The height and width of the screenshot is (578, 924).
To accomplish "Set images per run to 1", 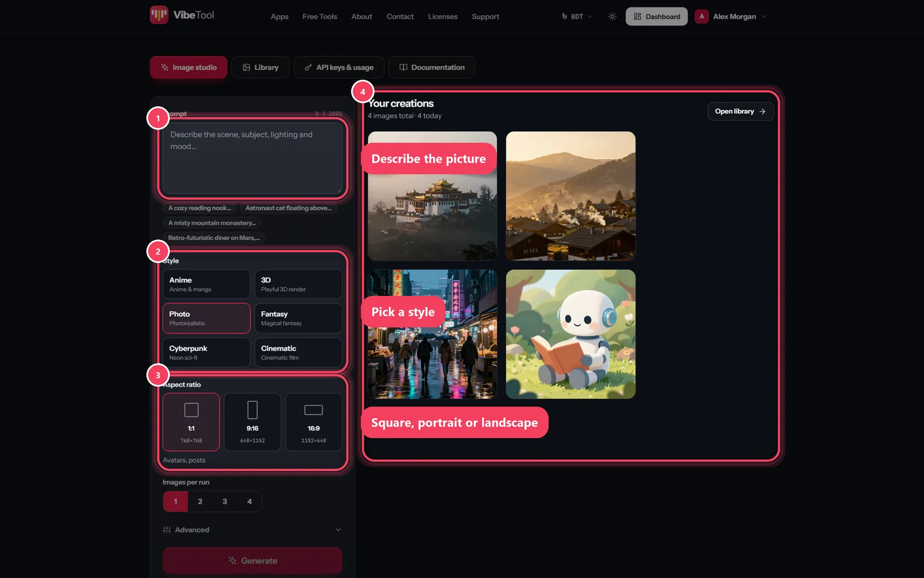I will pos(176,502).
